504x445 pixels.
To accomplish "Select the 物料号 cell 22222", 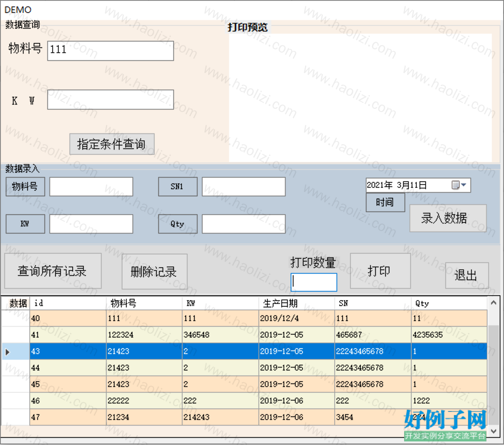I will coord(144,401).
